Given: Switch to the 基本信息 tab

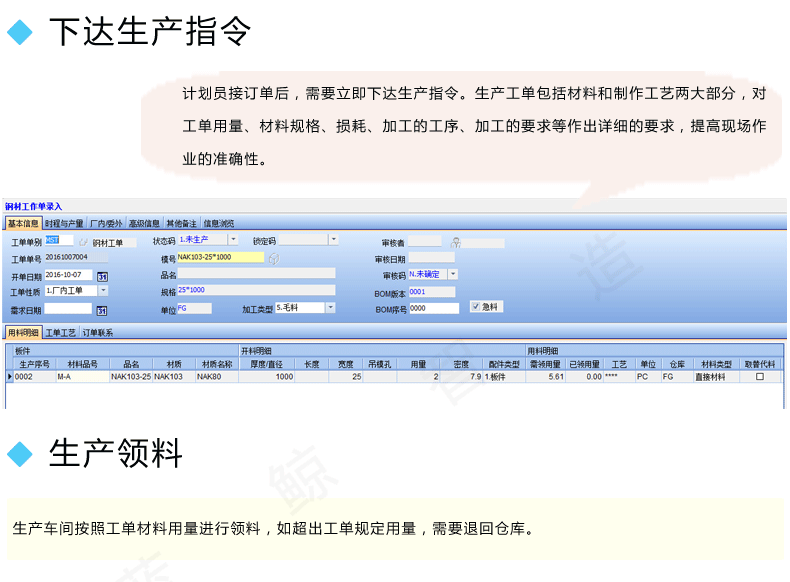Looking at the screenshot, I should coord(23,223).
